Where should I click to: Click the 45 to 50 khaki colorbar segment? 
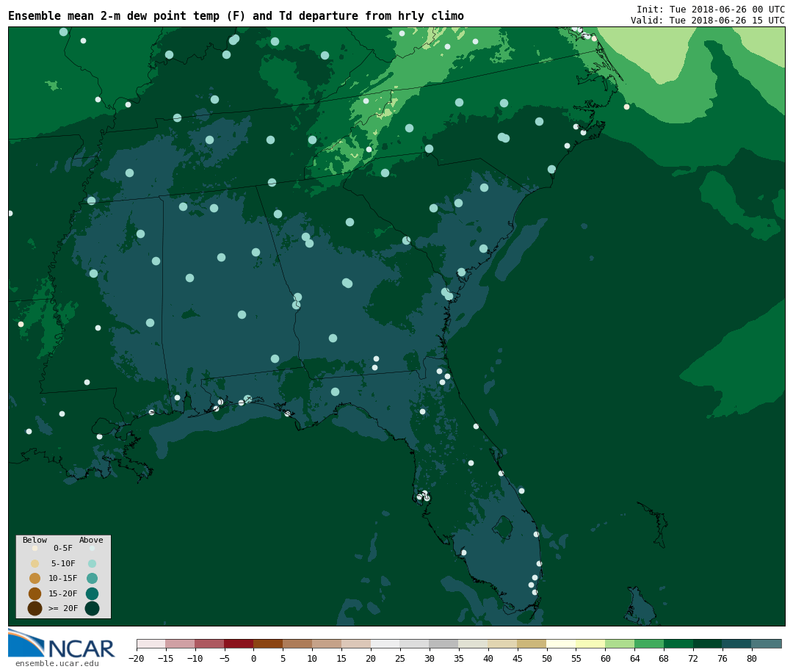(532, 643)
